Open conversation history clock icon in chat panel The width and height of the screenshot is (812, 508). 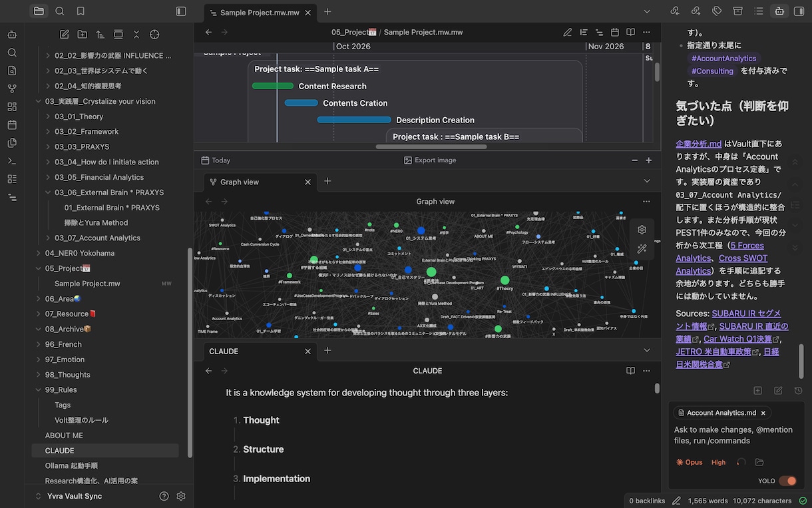798,391
